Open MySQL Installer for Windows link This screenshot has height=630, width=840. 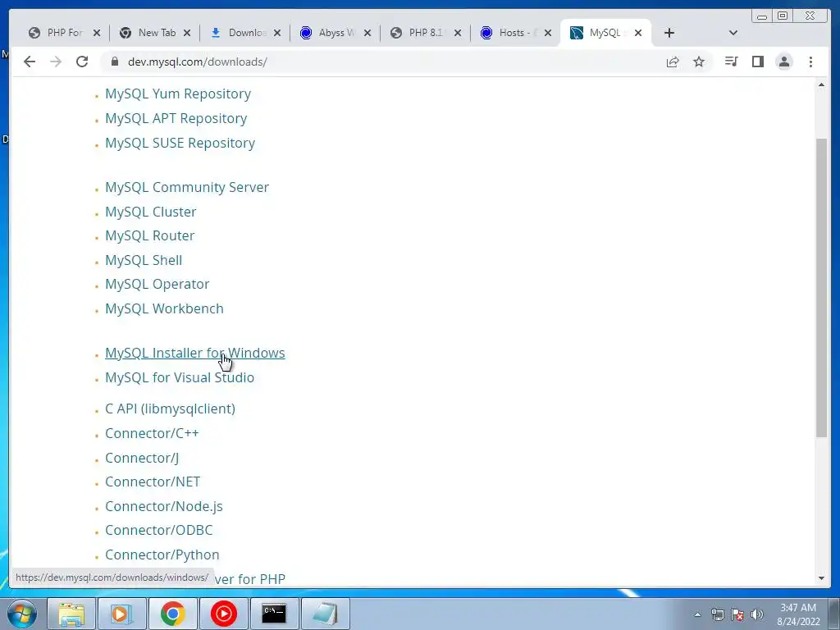click(x=195, y=353)
